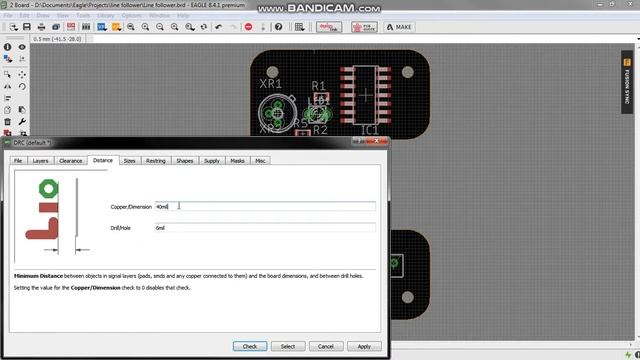Click the coordinates display field

click(x=58, y=39)
